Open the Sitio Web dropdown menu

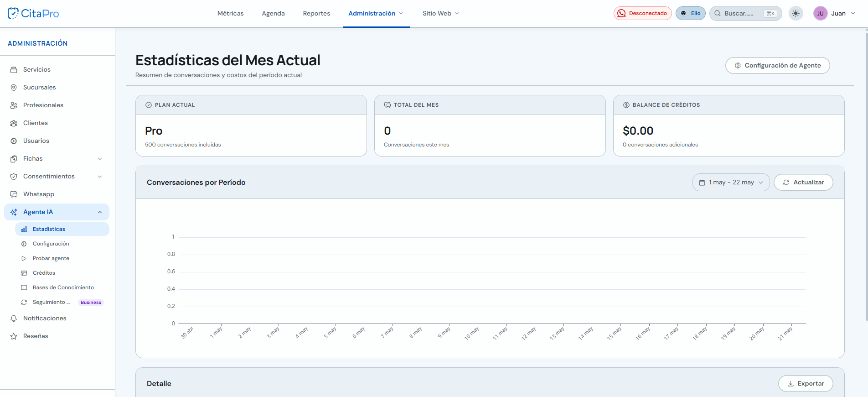click(x=440, y=13)
